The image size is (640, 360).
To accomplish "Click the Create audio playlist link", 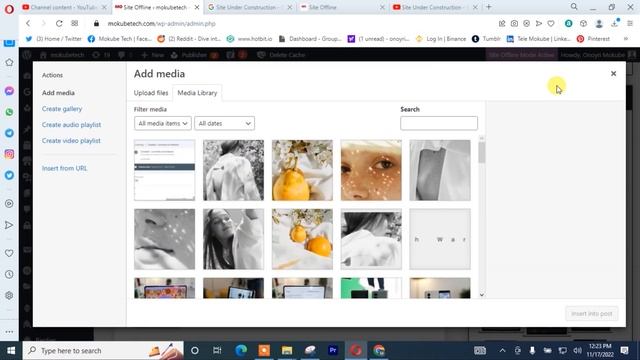I will click(x=71, y=125).
